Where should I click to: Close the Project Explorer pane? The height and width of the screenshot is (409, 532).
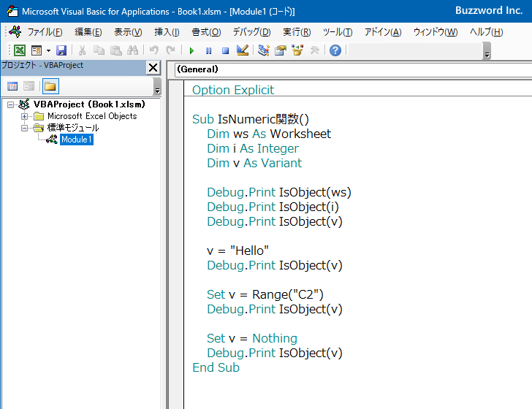[153, 67]
